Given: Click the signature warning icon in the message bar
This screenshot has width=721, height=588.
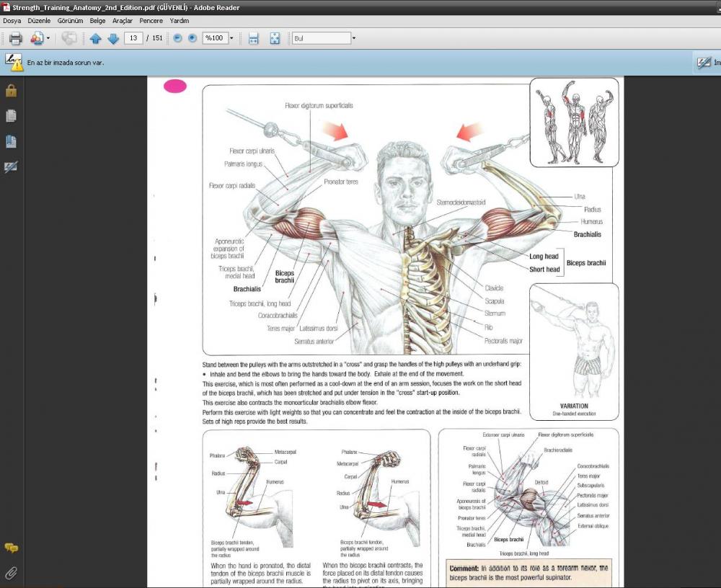Looking at the screenshot, I should (14, 63).
